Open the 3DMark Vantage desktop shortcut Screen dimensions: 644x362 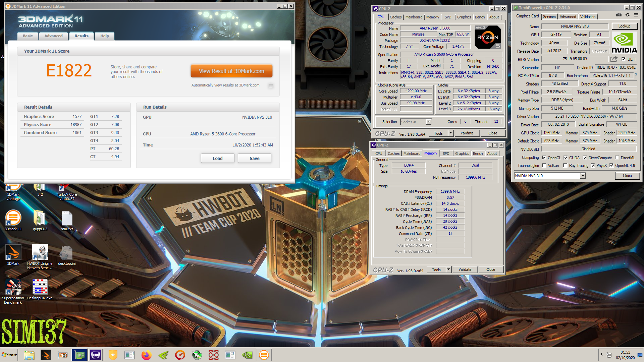coord(13,192)
